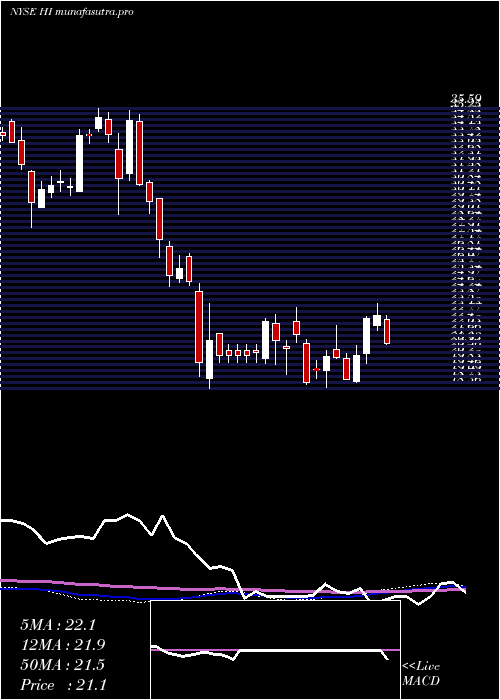Click the '<<Live MACD' label
Screen dimensions: 500x700
tap(421, 674)
